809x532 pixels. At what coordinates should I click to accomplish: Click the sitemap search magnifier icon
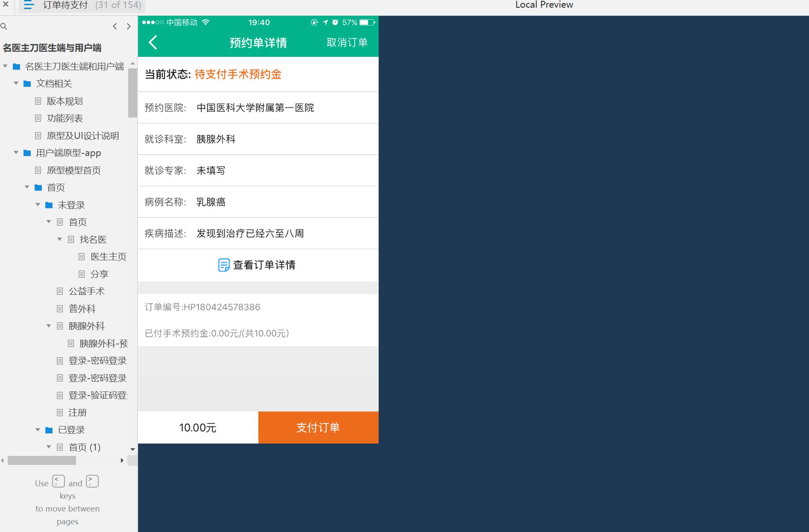(4, 26)
